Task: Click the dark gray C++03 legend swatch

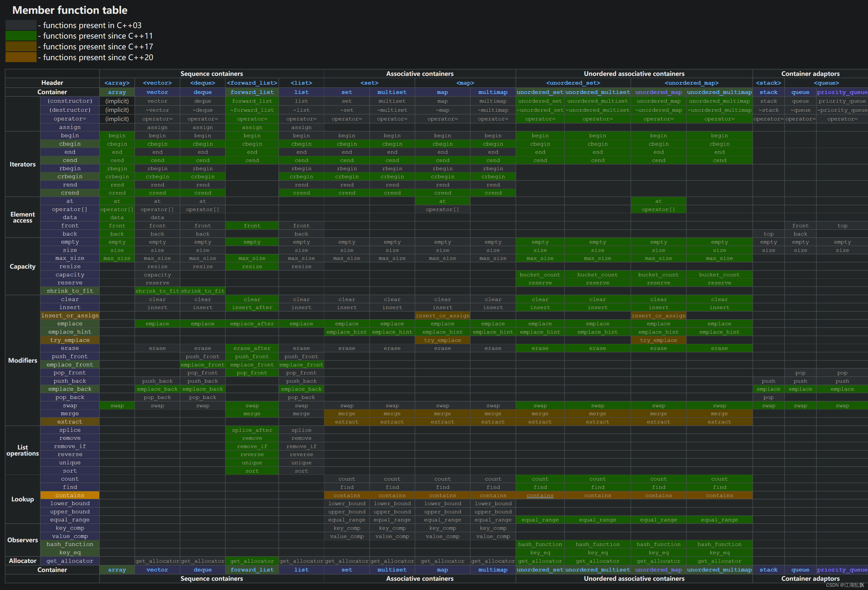Action: 21,25
